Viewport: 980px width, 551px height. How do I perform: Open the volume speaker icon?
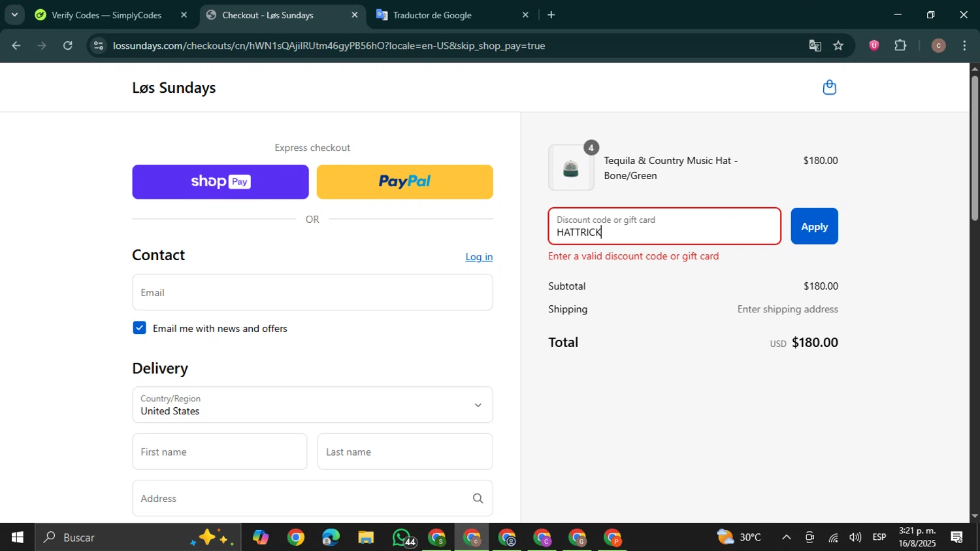point(855,537)
